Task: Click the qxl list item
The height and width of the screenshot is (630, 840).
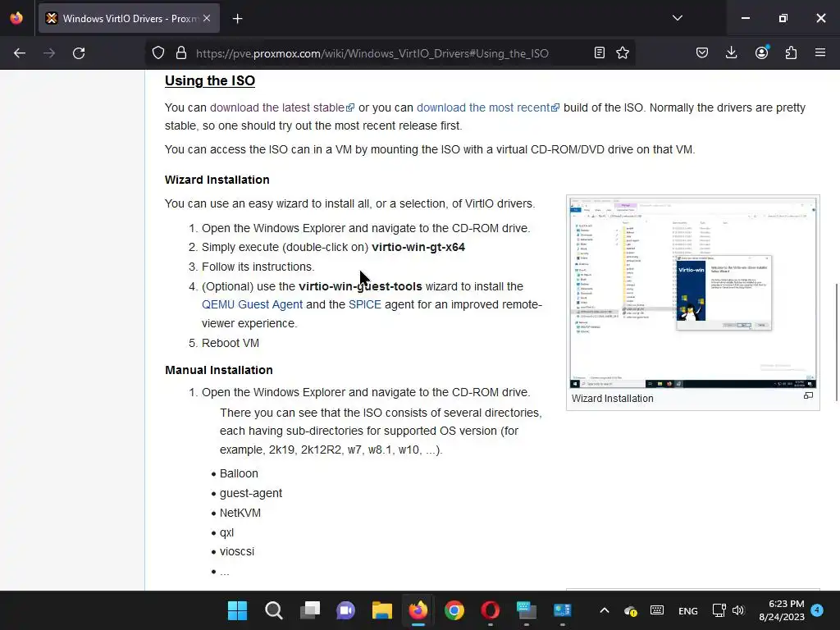Action: (x=226, y=532)
